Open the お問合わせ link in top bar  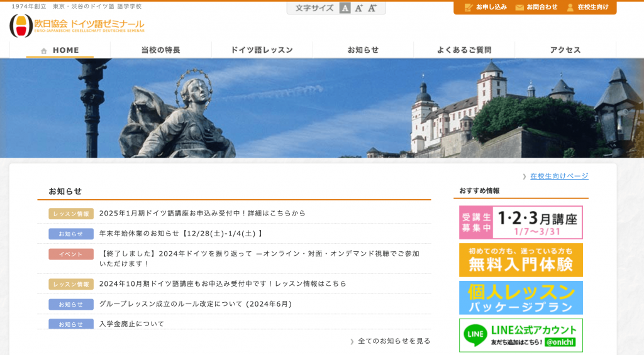click(x=541, y=7)
